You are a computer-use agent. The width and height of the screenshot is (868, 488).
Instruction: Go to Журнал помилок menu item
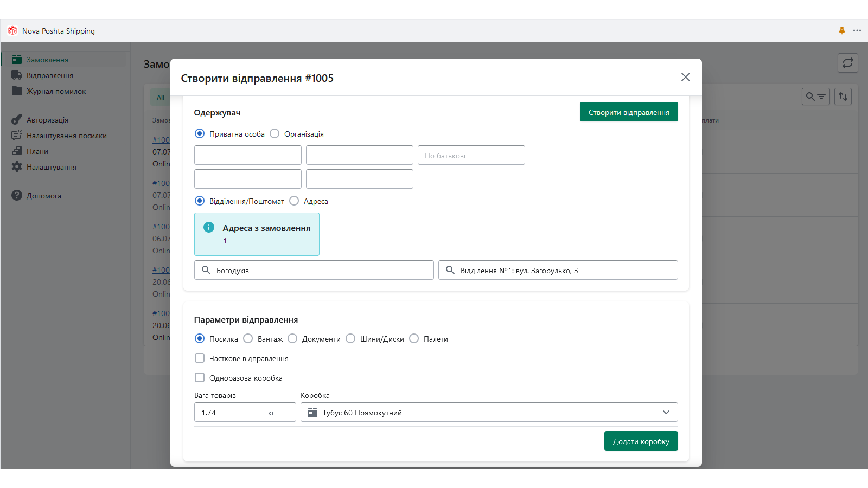click(x=56, y=91)
